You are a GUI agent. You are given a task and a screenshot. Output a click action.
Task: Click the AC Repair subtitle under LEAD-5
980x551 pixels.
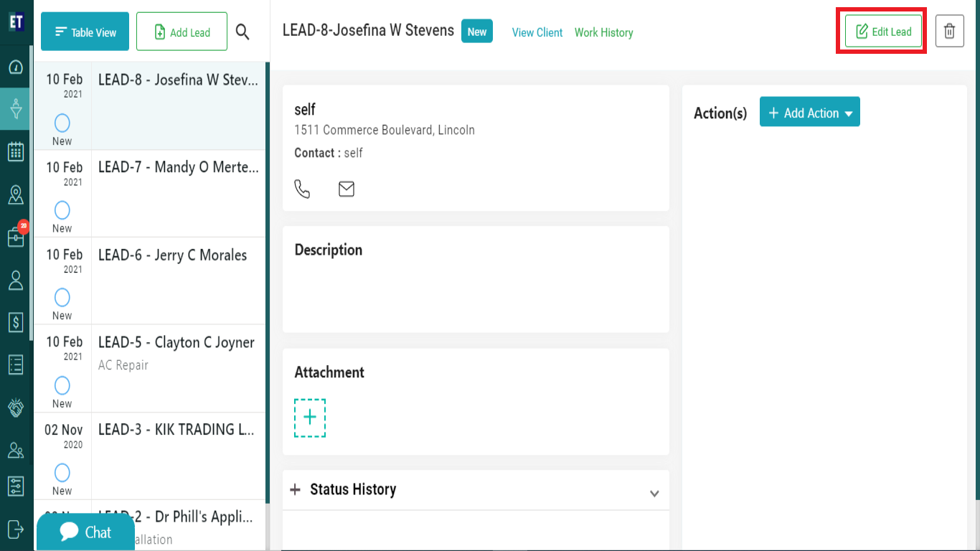(x=123, y=365)
